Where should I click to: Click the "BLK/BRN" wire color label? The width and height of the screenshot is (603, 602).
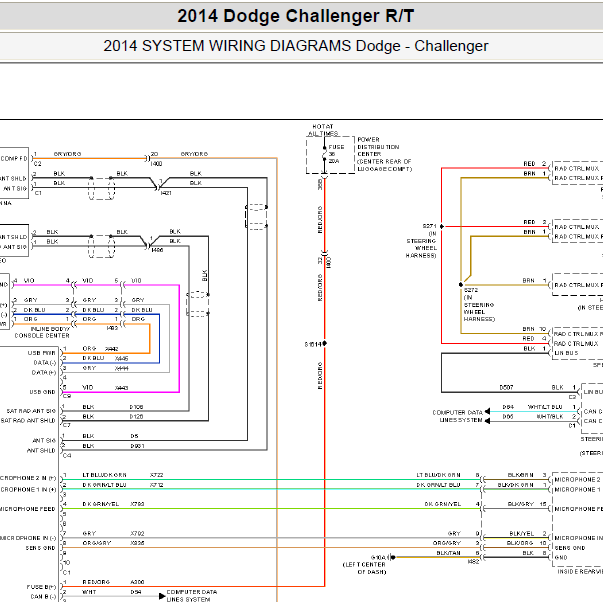coord(520,475)
